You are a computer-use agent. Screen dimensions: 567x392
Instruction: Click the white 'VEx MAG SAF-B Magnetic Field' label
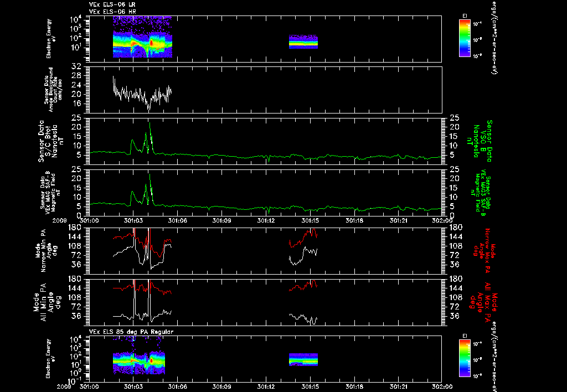click(x=50, y=192)
